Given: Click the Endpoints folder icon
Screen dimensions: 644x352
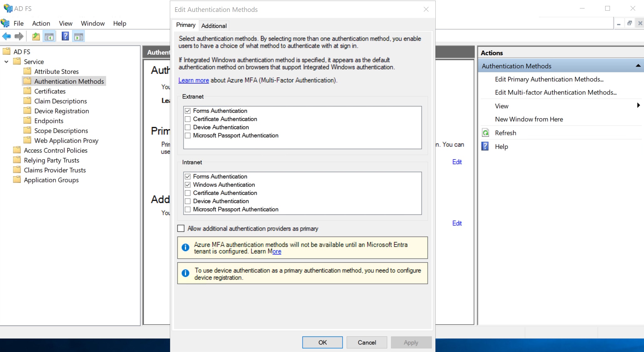Looking at the screenshot, I should pyautogui.click(x=28, y=120).
